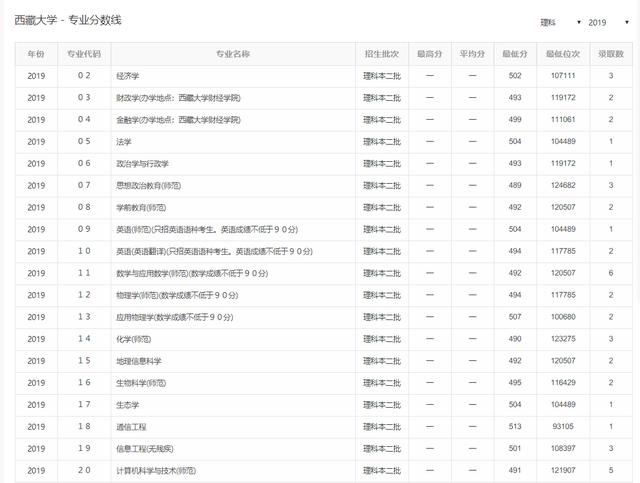This screenshot has height=483, width=640.
Task: Click the 专业代码 column header
Action: (84, 54)
